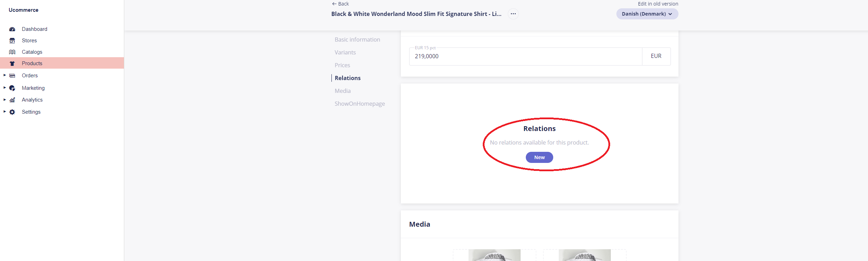Click the Products shirt icon
This screenshot has height=261, width=868.
12,63
